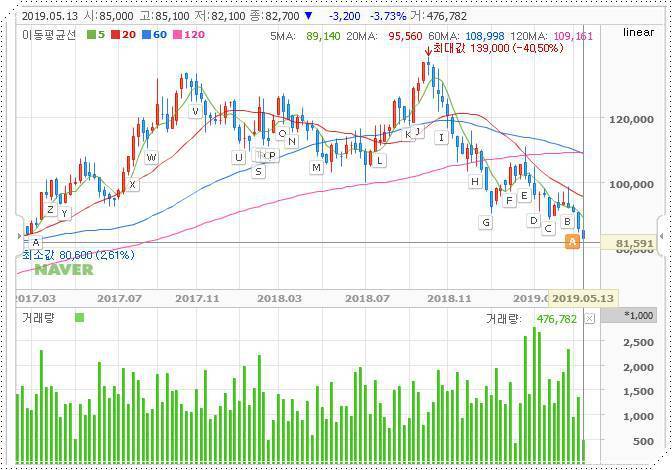
Task: Select the U marker on the chart
Action: coord(238,157)
